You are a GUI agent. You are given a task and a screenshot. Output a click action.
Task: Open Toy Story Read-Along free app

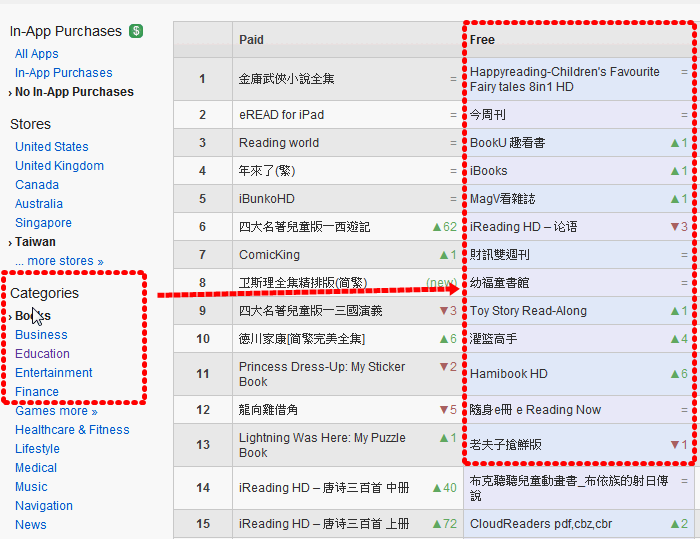coord(528,311)
